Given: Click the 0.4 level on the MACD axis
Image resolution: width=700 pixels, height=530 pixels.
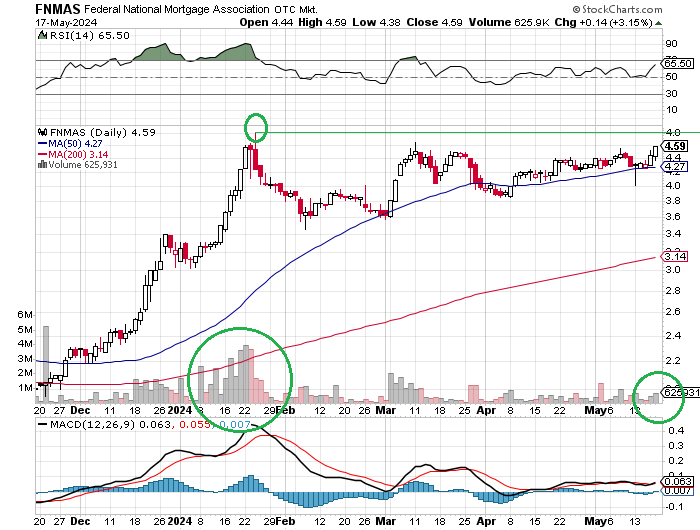Looking at the screenshot, I should pyautogui.click(x=676, y=430).
